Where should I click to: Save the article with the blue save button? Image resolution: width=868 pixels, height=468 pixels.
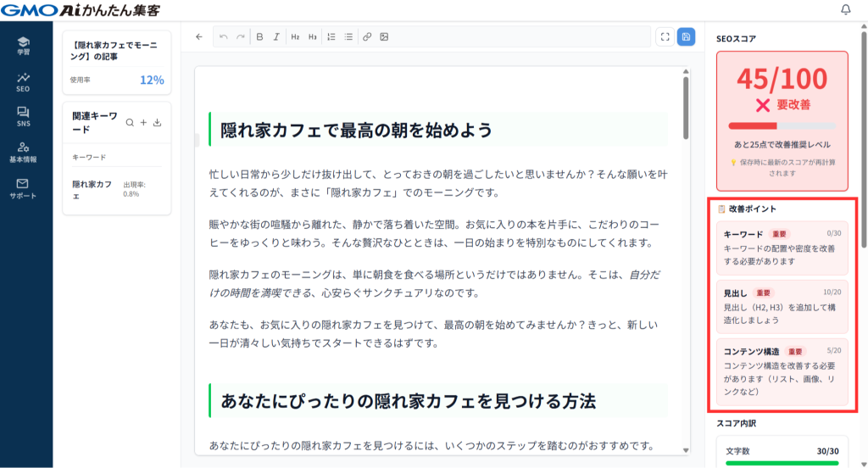686,37
